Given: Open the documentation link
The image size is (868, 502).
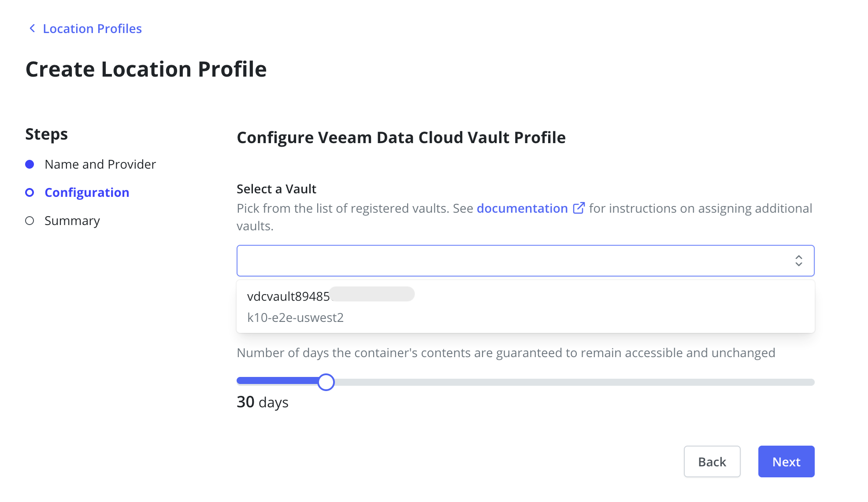Looking at the screenshot, I should (522, 208).
